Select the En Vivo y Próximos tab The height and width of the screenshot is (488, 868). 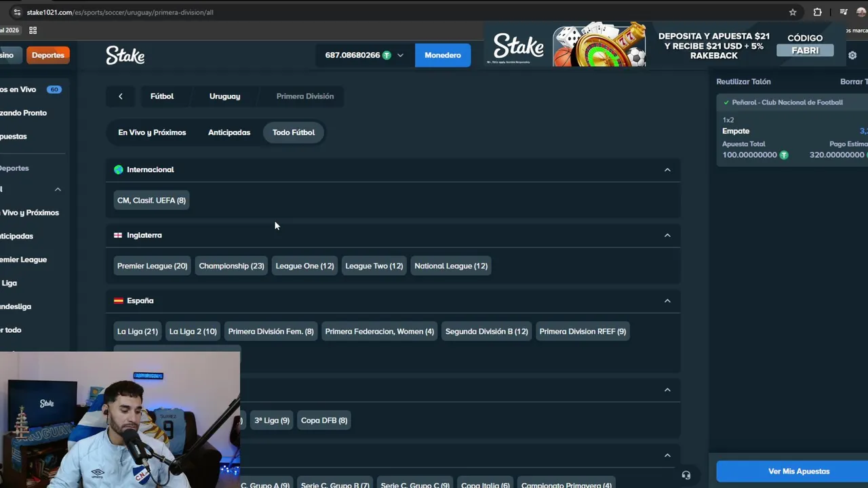(x=152, y=132)
